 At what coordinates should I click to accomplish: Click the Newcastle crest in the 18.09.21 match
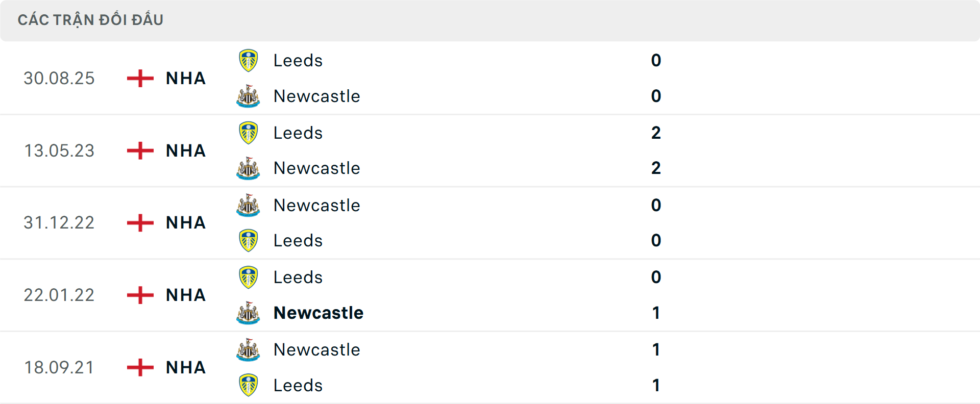coord(248,349)
